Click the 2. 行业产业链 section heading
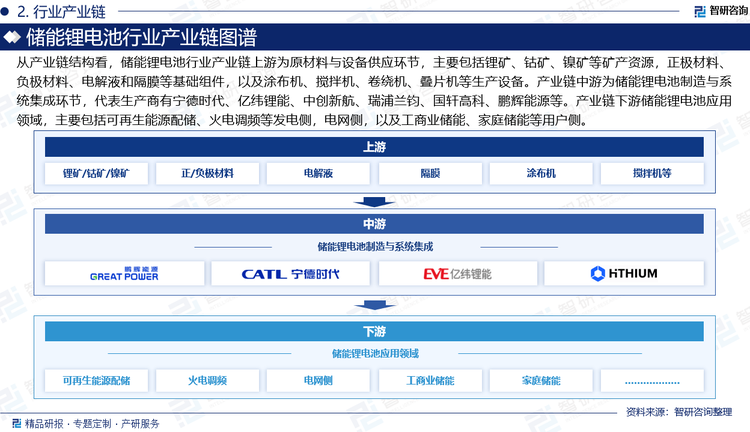The width and height of the screenshot is (750, 432). pos(61,11)
